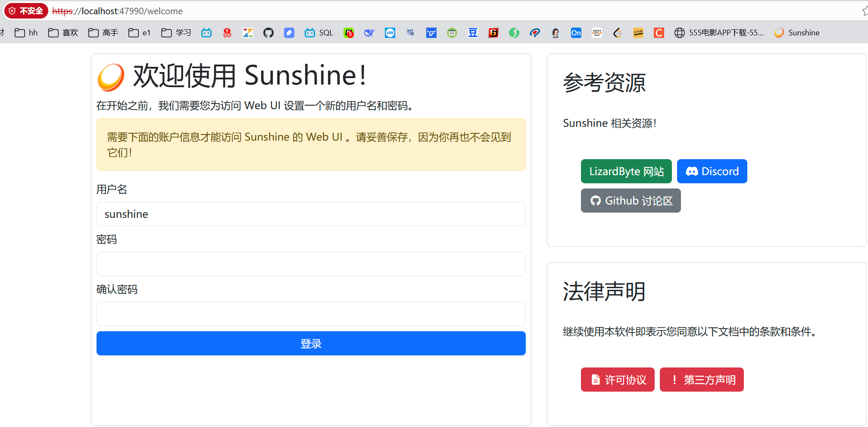
Task: Open the Bilibili bookmark icon
Action: coord(206,32)
